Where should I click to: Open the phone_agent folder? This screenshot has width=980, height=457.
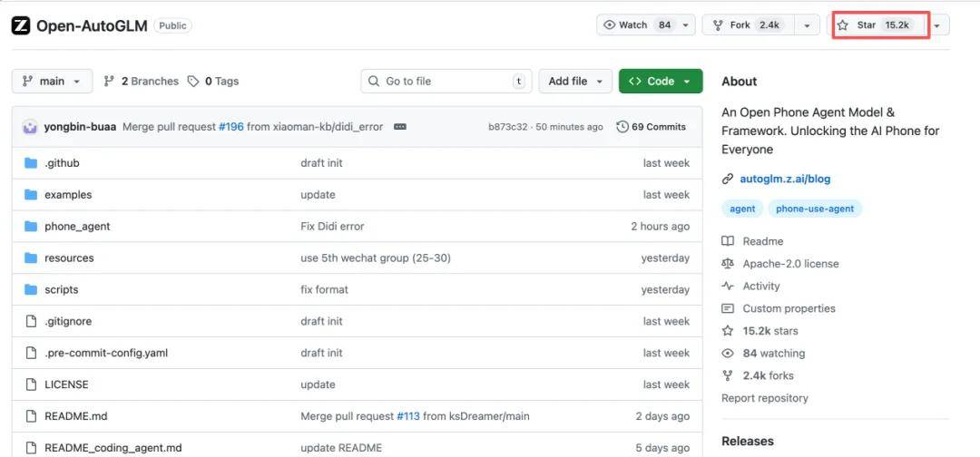77,226
